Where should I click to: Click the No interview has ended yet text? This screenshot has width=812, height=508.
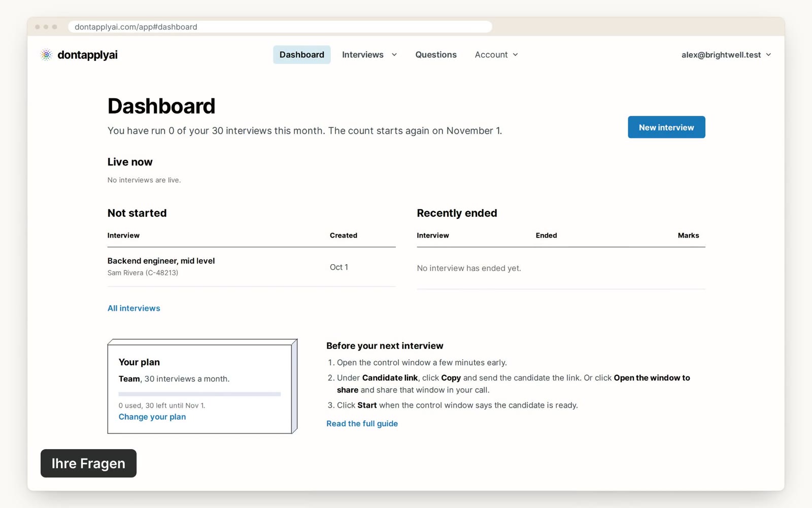pyautogui.click(x=469, y=268)
